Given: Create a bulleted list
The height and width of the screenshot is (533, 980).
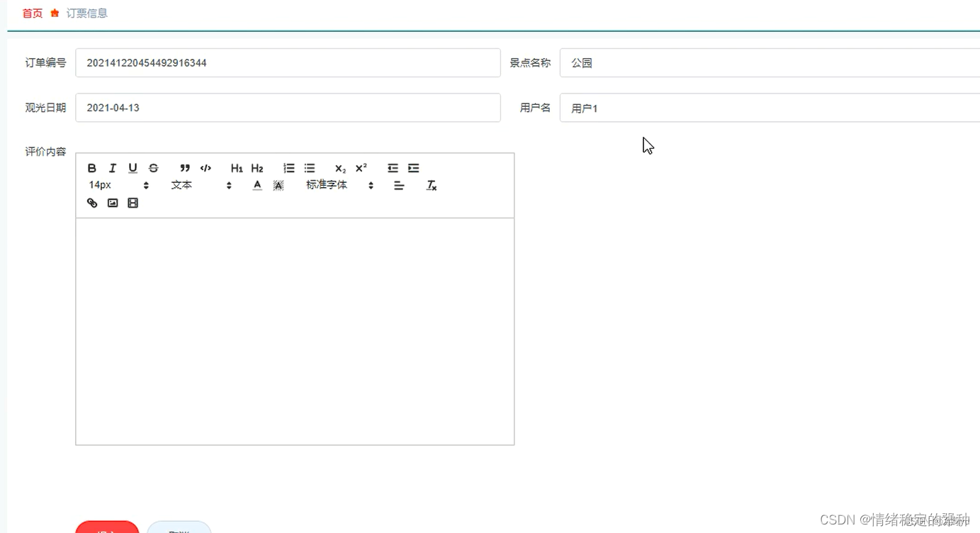Looking at the screenshot, I should pyautogui.click(x=310, y=168).
